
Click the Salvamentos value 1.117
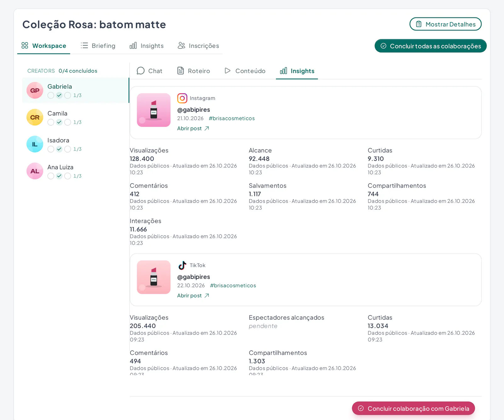(x=255, y=194)
